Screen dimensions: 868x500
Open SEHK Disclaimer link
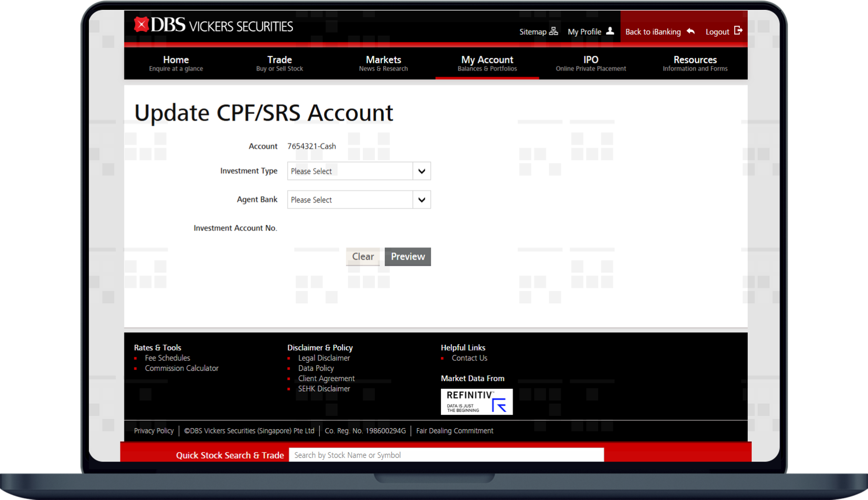click(324, 389)
